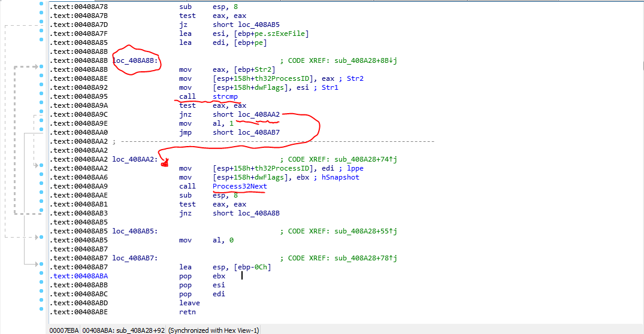This screenshot has height=334, width=644.
Task: Click the lppe comment
Action: click(x=355, y=168)
